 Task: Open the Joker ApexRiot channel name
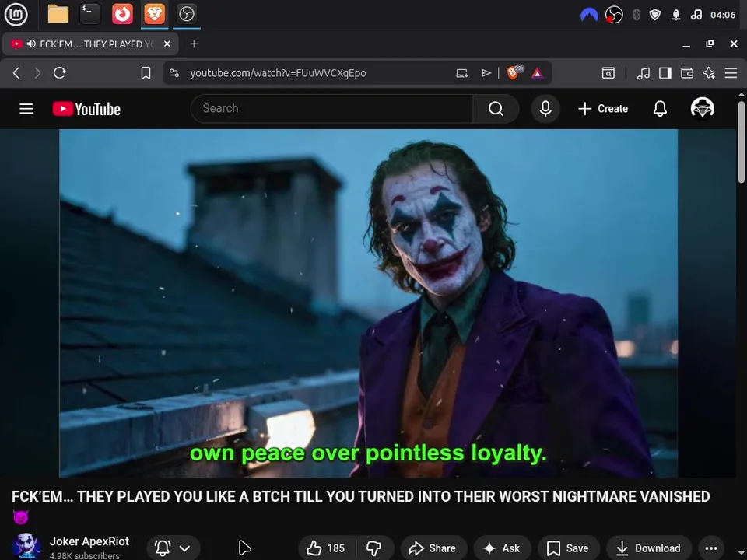(89, 541)
